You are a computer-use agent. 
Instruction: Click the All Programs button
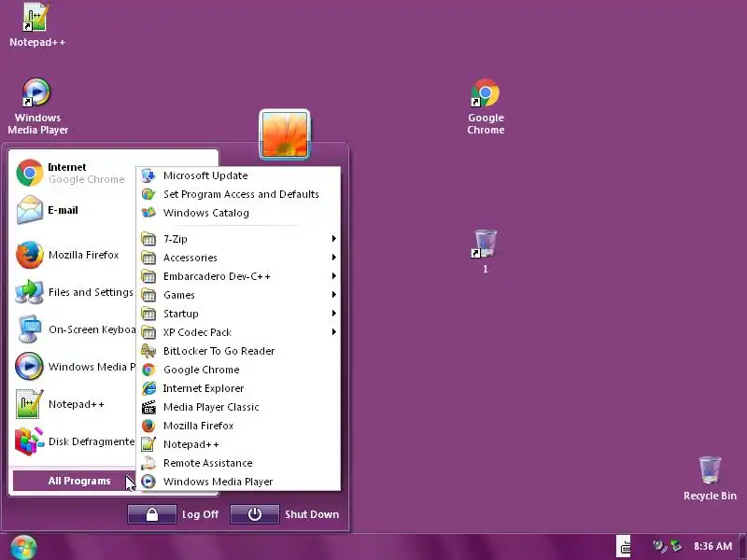(74, 481)
